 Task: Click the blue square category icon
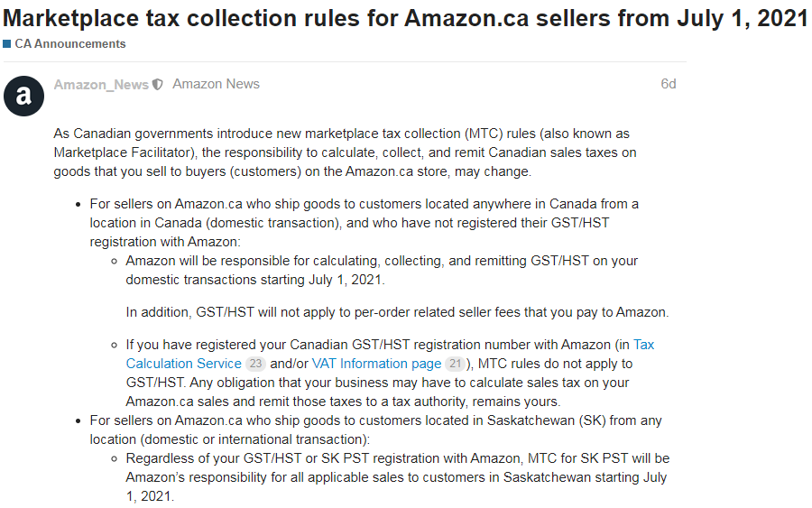6,44
